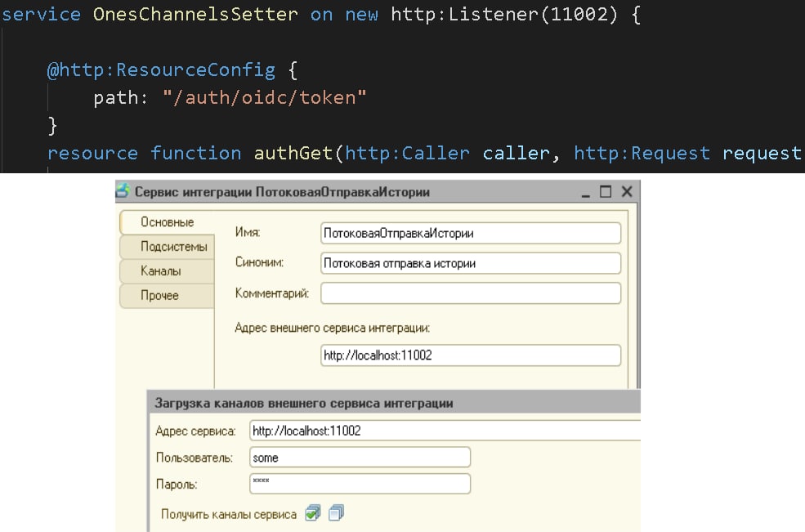The height and width of the screenshot is (532, 805).
Task: Click the "/auth/oidc/token" path string
Action: [265, 97]
